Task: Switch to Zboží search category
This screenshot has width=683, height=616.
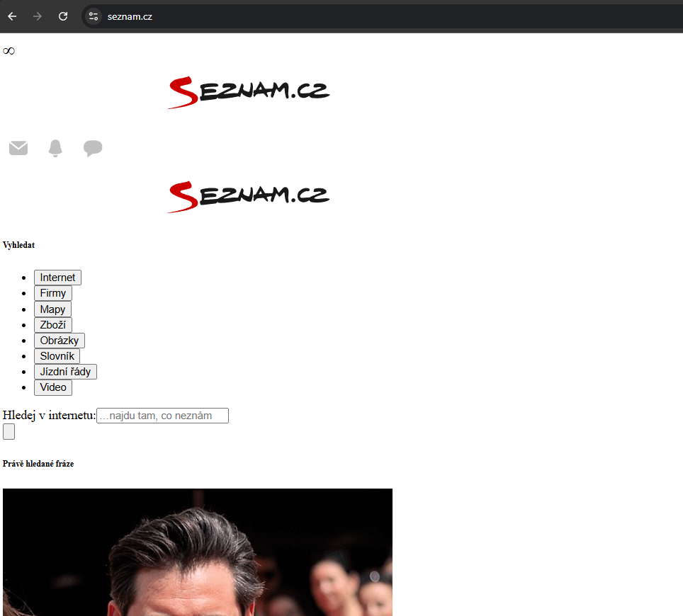Action: (53, 325)
